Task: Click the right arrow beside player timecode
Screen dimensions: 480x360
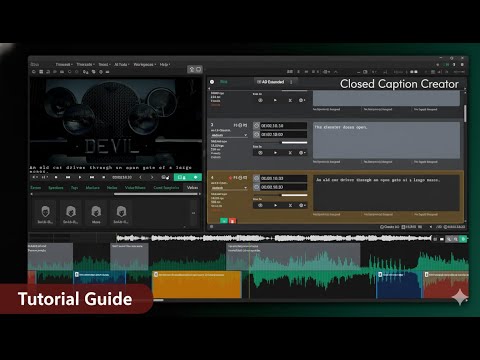Action: coord(152,177)
